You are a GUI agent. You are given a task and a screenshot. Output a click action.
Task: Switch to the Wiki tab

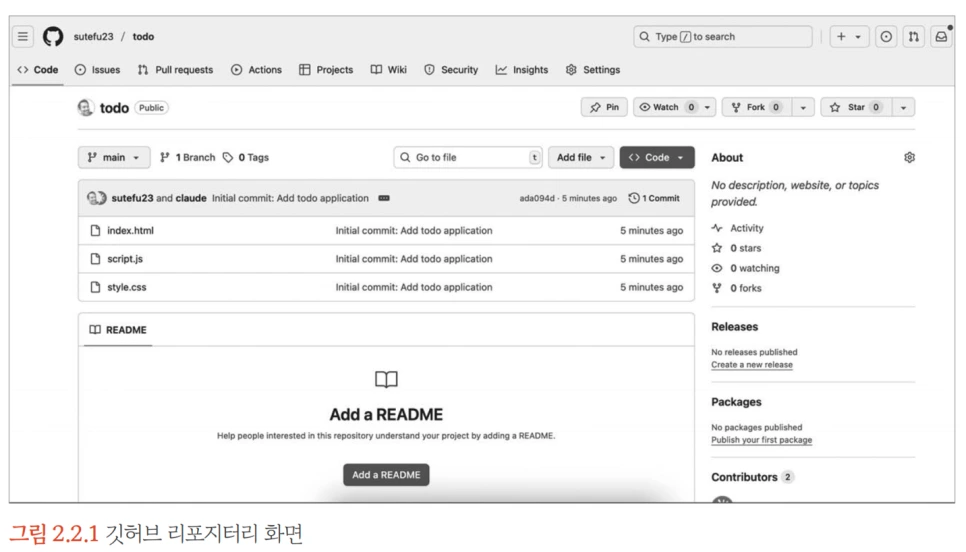click(389, 70)
